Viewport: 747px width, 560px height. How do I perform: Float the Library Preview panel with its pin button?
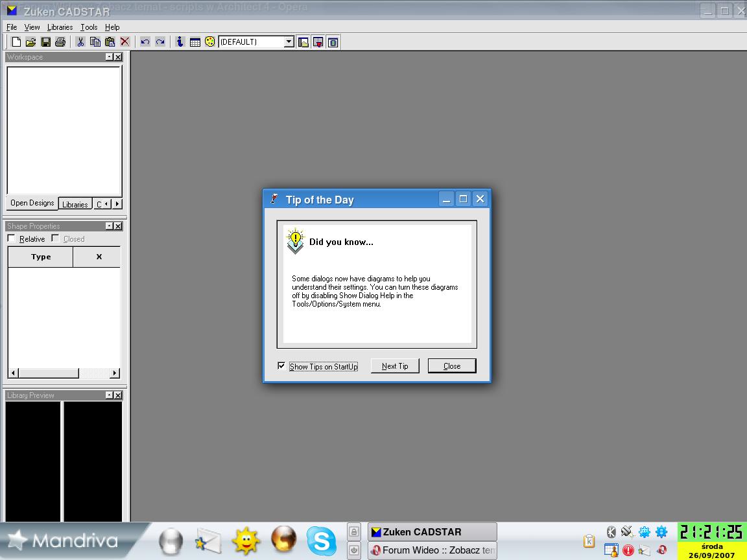click(x=109, y=395)
